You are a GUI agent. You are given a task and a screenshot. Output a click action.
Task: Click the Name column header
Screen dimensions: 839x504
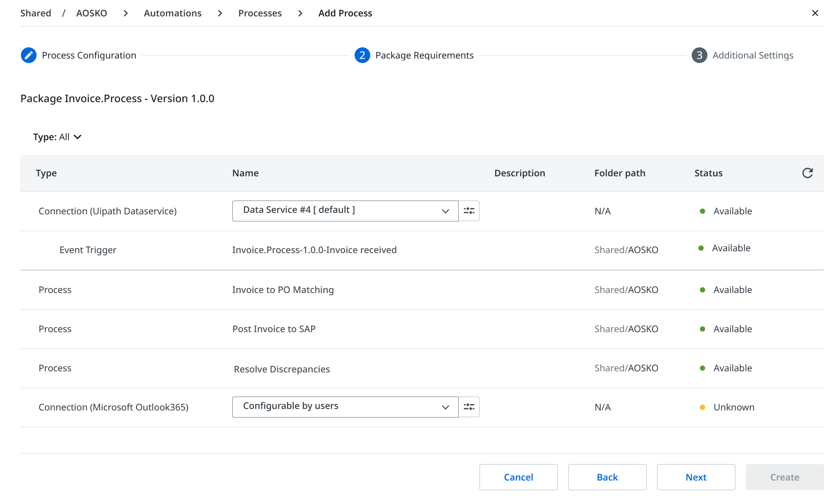pyautogui.click(x=245, y=173)
